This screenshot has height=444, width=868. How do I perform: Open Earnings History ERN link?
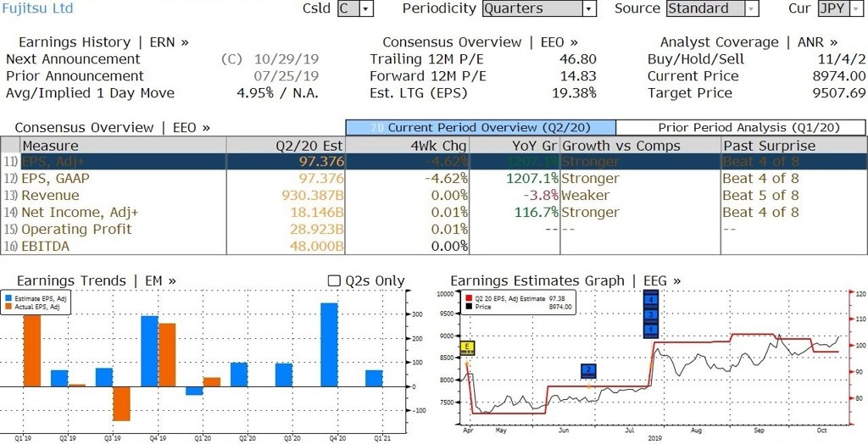(x=103, y=42)
